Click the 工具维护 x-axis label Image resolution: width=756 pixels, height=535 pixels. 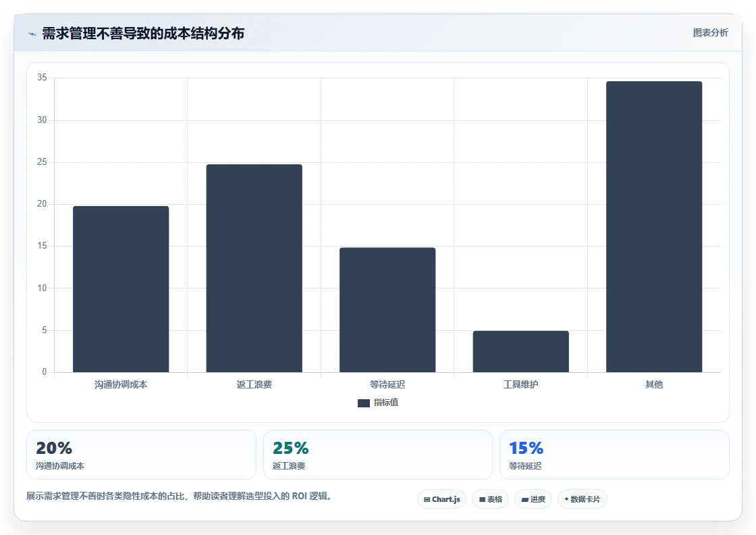(520, 384)
